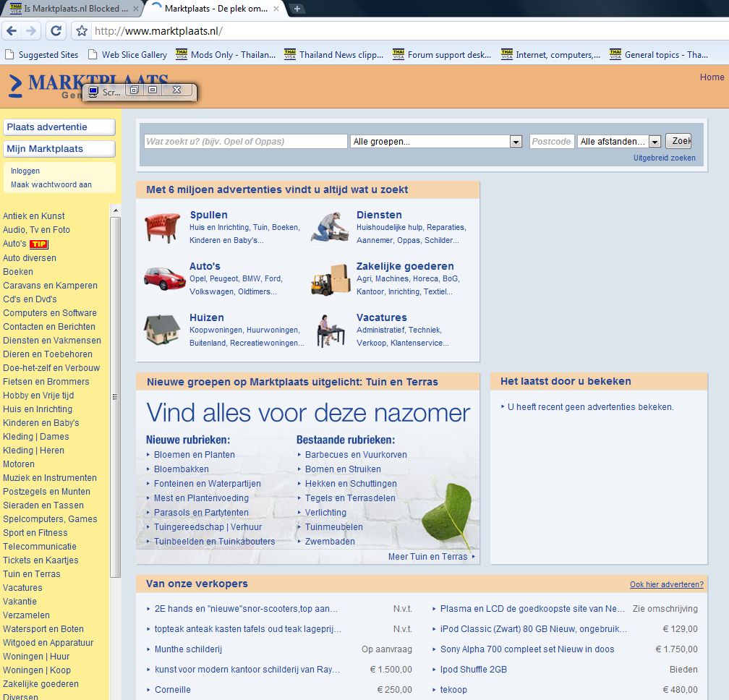The image size is (729, 700).
Task: Open Mijn Marktplaats in the sidebar
Action: click(59, 149)
